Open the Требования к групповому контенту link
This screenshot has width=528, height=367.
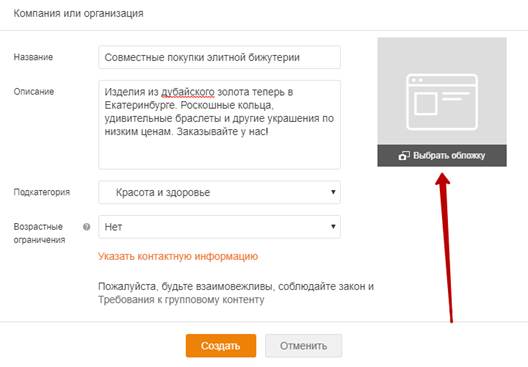pyautogui.click(x=181, y=300)
